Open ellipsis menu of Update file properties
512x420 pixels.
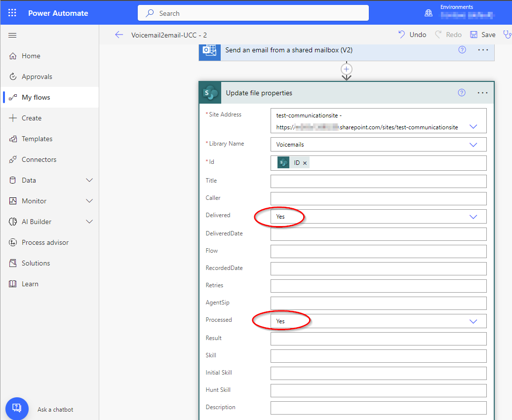coord(482,93)
